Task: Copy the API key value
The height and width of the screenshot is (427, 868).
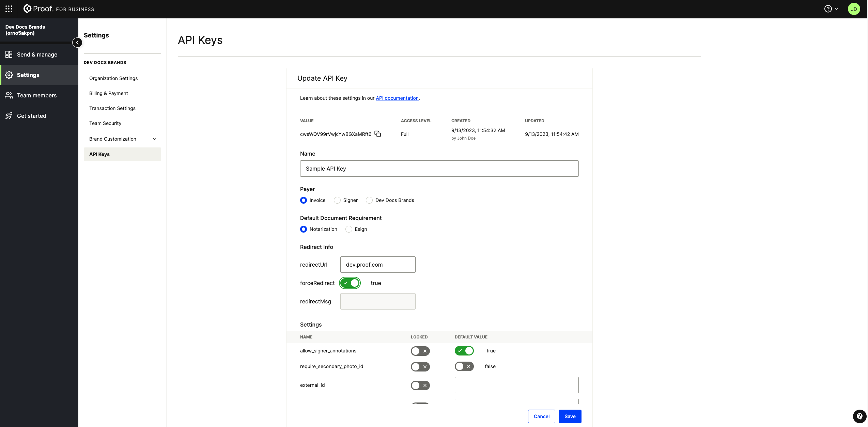Action: (377, 134)
